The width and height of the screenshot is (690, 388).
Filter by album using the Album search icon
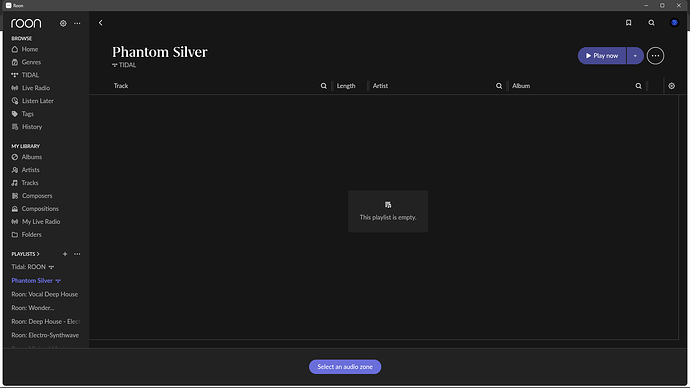click(638, 86)
